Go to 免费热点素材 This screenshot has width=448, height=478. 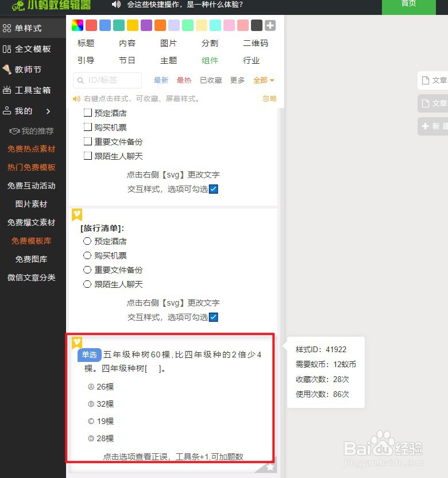pyautogui.click(x=32, y=149)
